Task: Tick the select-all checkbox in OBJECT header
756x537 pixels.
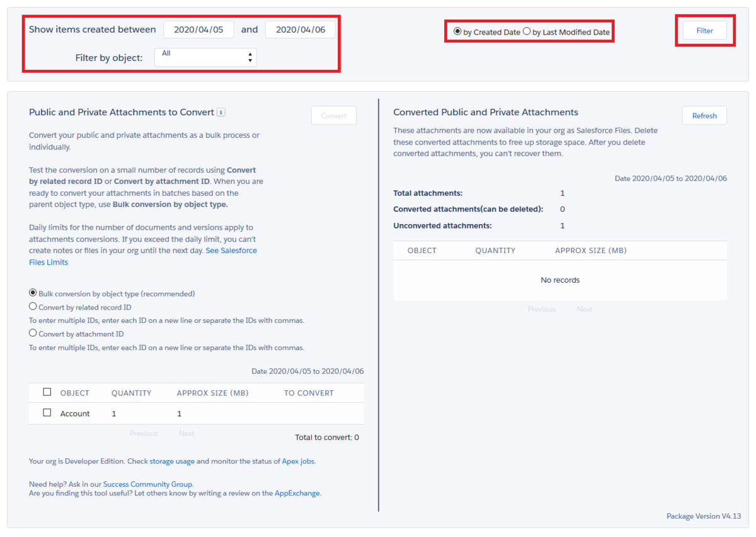Action: [x=47, y=392]
